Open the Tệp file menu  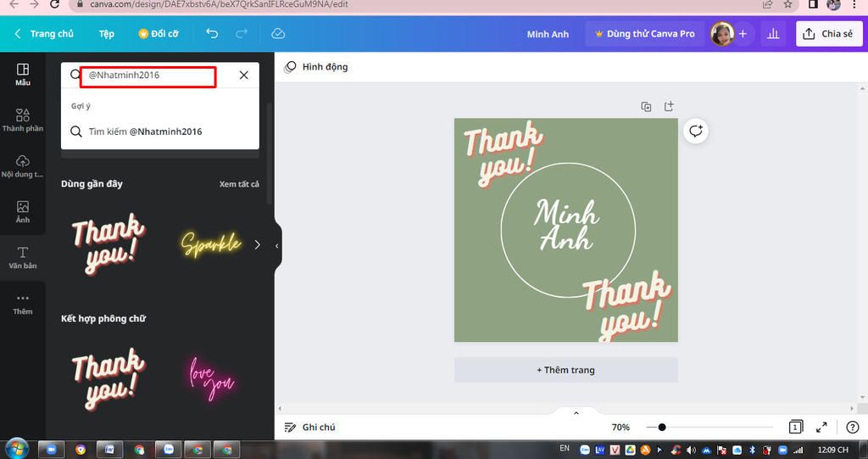[x=106, y=34]
